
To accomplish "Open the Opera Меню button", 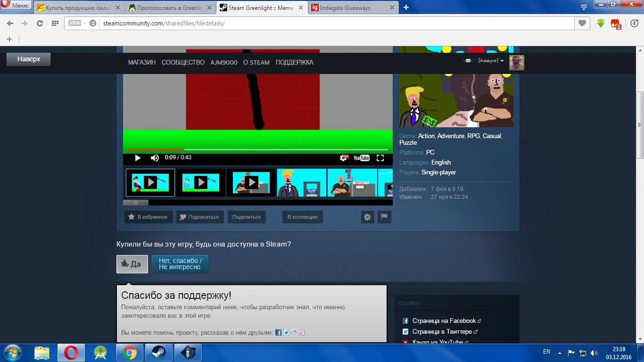I will pyautogui.click(x=16, y=6).
